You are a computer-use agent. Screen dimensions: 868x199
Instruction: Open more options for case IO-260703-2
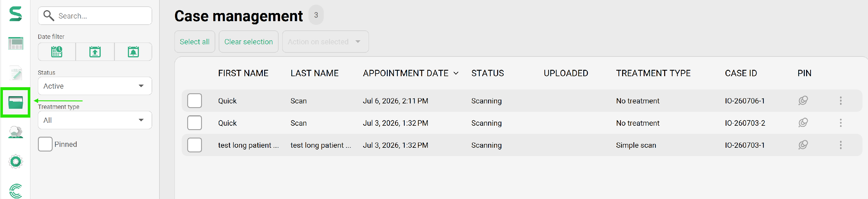pyautogui.click(x=841, y=123)
